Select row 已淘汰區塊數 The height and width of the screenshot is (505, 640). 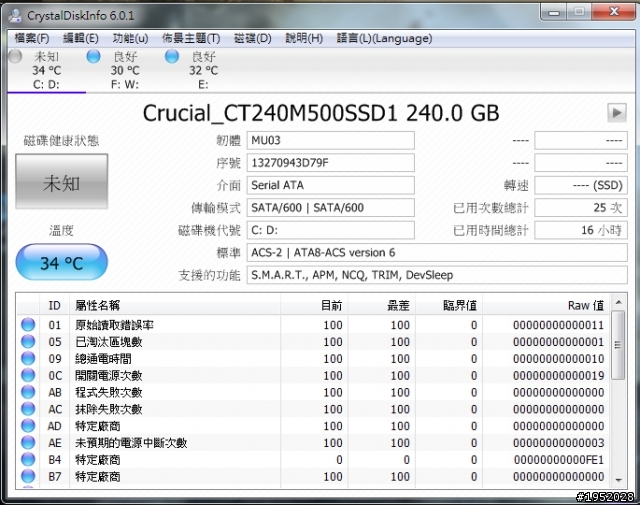tap(313, 342)
